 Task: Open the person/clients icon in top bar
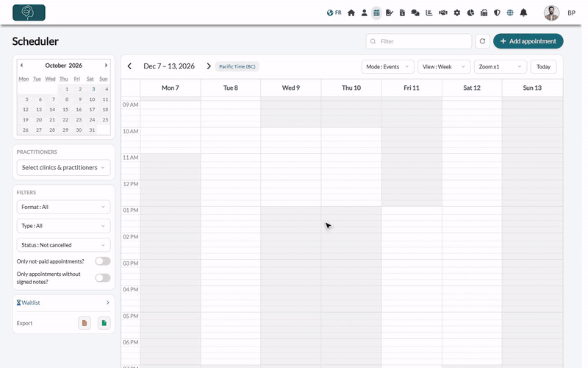tap(364, 13)
